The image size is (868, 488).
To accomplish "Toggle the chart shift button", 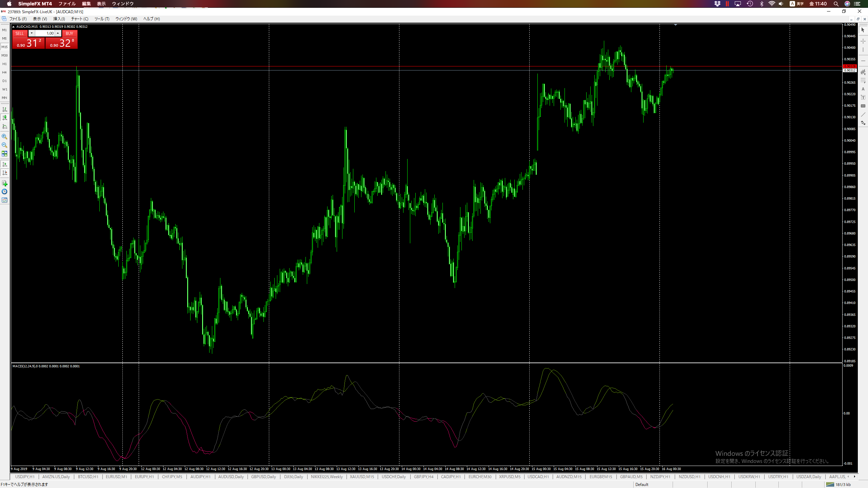I will click(x=4, y=173).
